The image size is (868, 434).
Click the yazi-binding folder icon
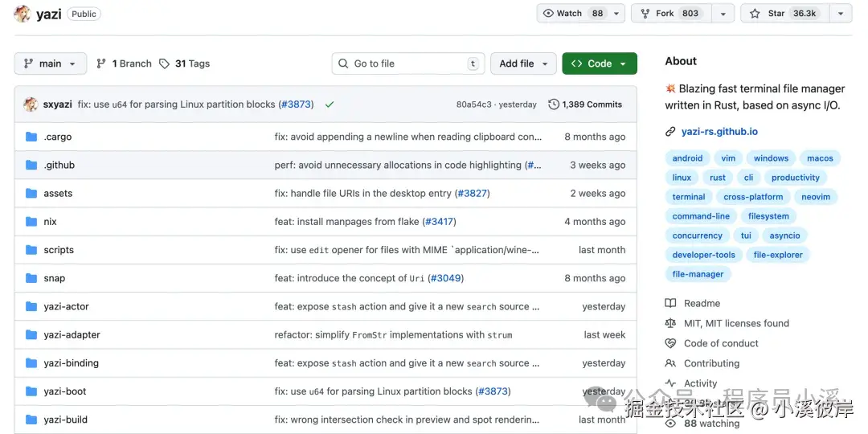pos(31,362)
